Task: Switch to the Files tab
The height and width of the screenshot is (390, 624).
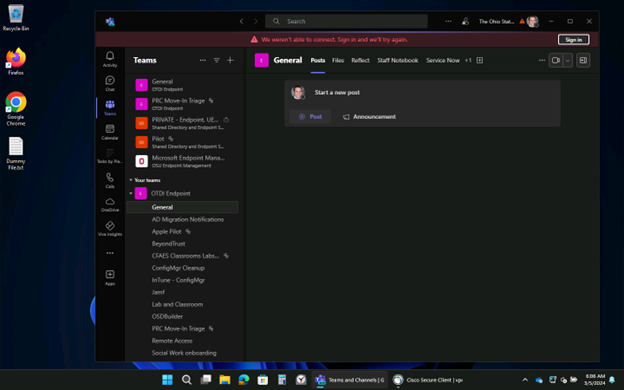Action: 338,60
